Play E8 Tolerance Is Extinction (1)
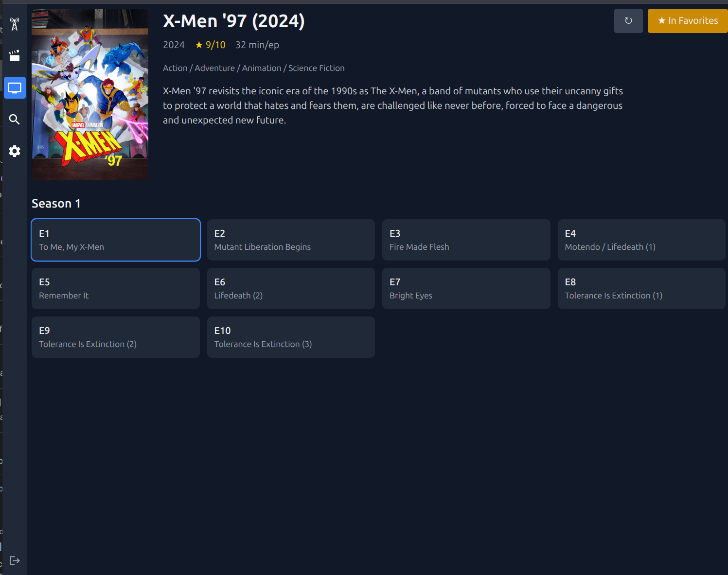 [x=641, y=288]
